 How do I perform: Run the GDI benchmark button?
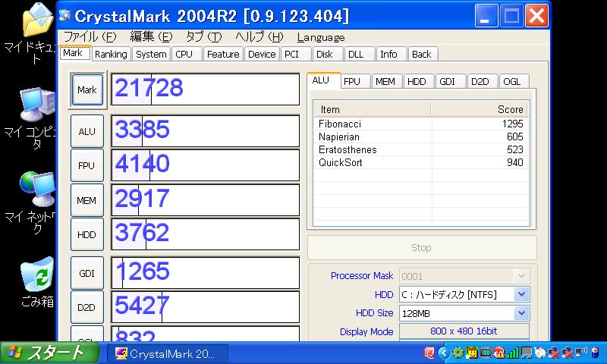pos(87,273)
